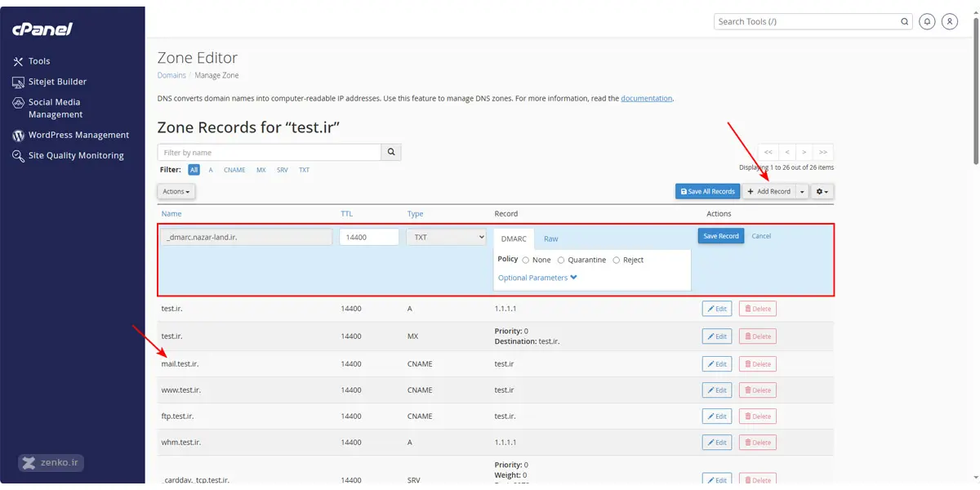Viewport: 980px width, 490px height.
Task: Click Save All Records button
Action: pos(707,191)
